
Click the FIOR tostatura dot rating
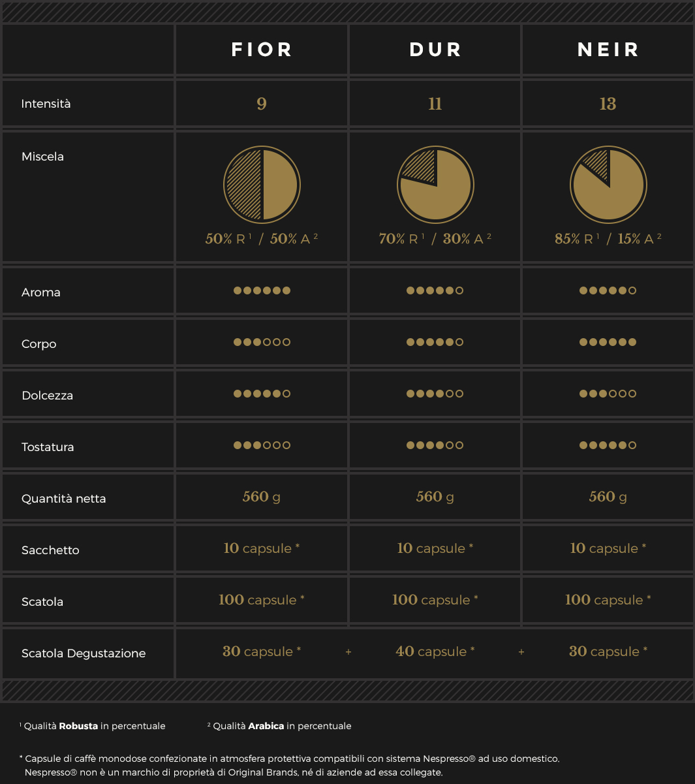[262, 445]
